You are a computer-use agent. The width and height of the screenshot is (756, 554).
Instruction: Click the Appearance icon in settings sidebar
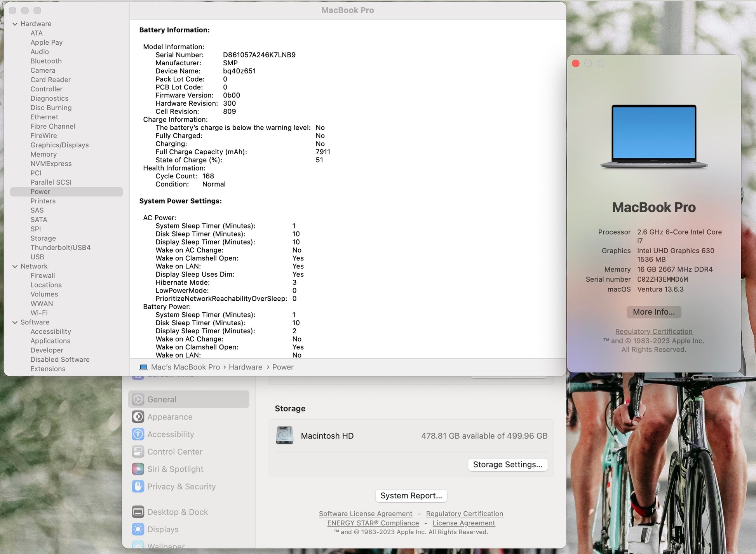tap(138, 417)
